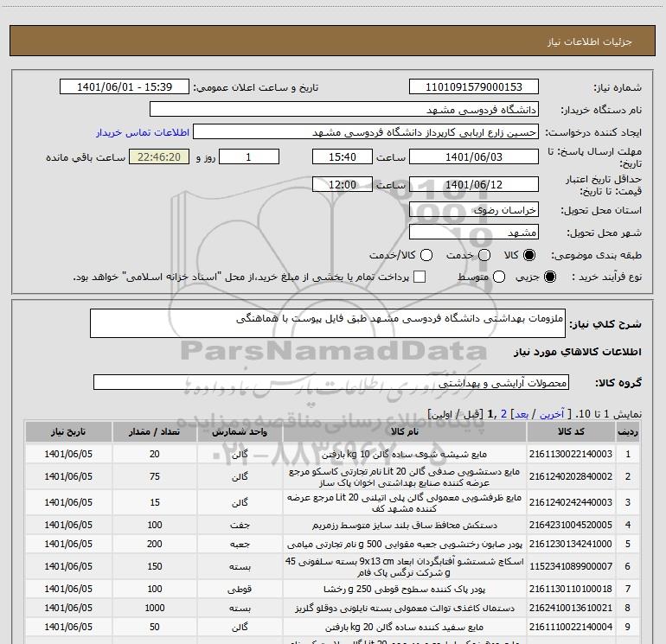Screen dimensions: 666x644
Task: Click item name مایع شیشه شوی ساده گالن
Action: 405,454
